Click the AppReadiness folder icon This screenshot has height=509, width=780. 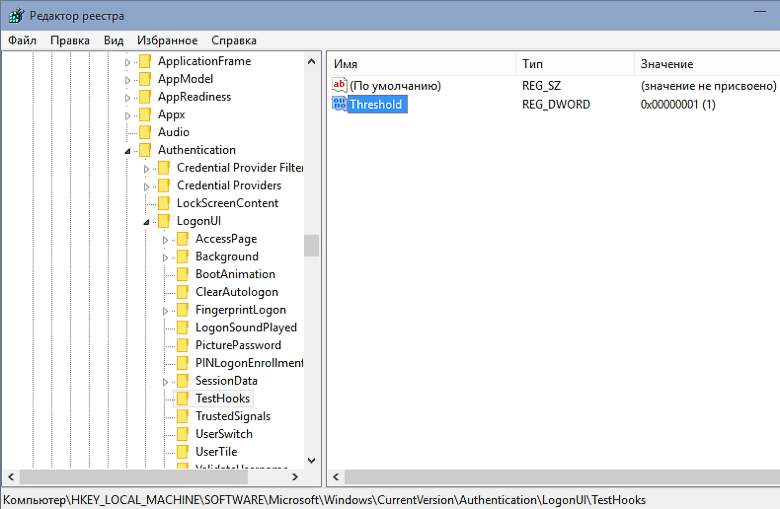coord(145,97)
